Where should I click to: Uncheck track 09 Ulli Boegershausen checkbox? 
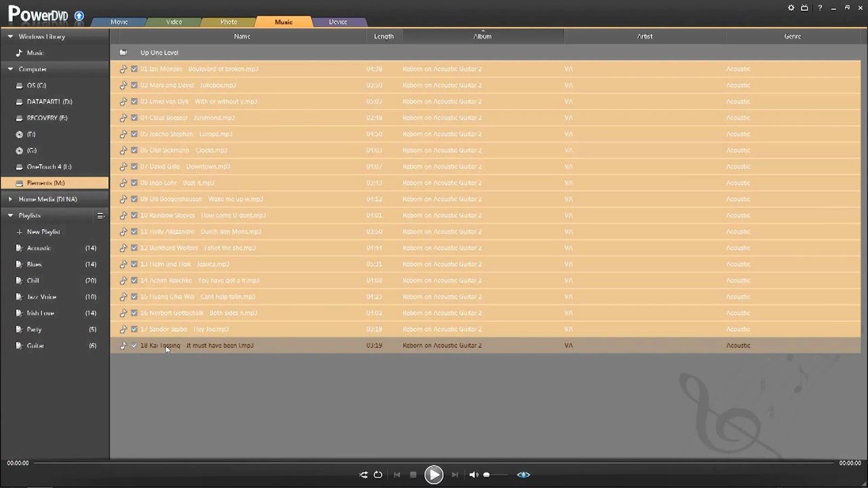134,199
